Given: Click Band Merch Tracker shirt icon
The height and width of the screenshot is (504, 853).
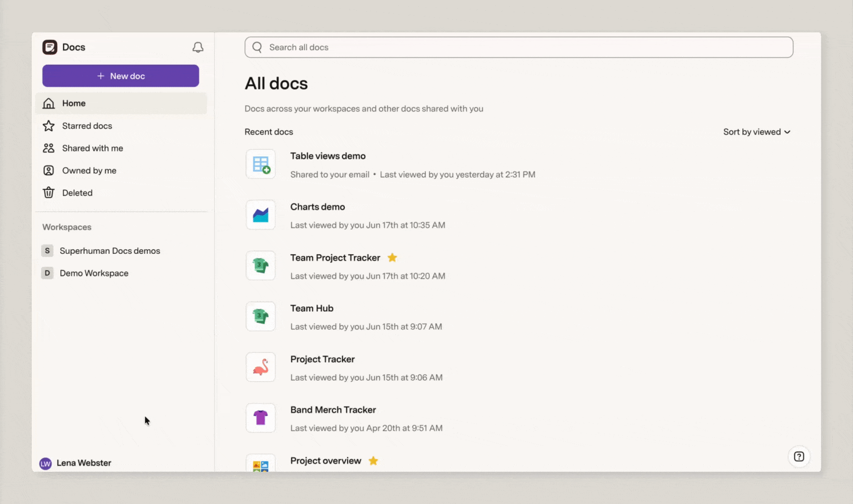Looking at the screenshot, I should pos(261,418).
